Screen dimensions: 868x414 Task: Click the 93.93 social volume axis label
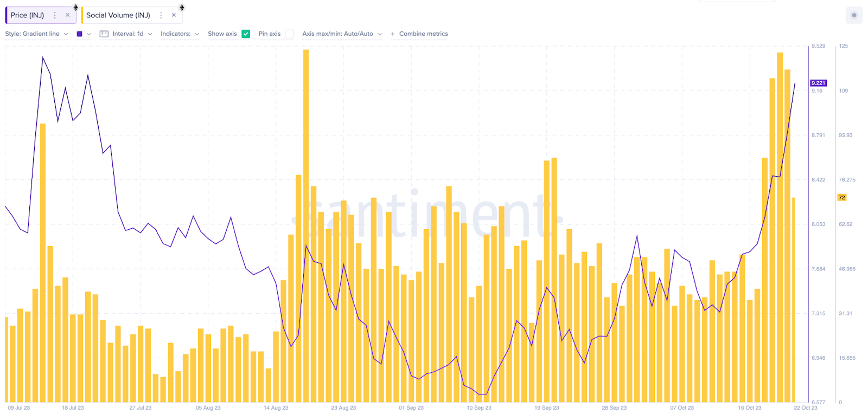[x=845, y=135]
